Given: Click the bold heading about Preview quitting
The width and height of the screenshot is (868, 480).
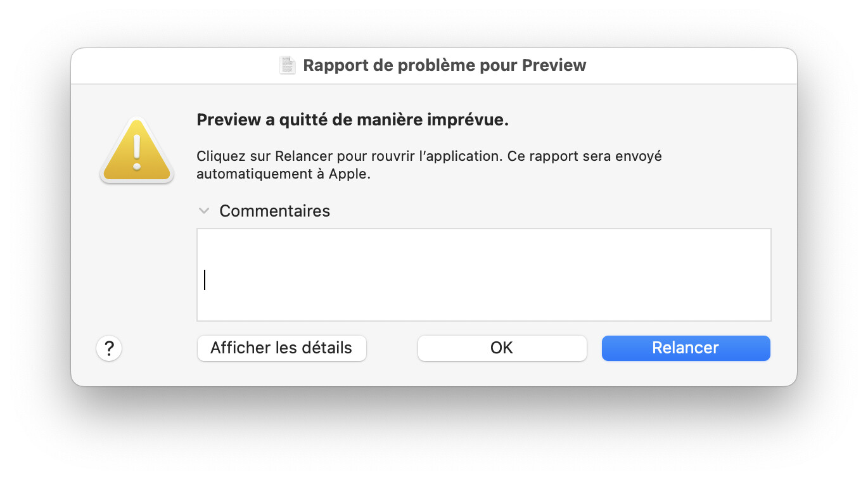Looking at the screenshot, I should tap(352, 120).
